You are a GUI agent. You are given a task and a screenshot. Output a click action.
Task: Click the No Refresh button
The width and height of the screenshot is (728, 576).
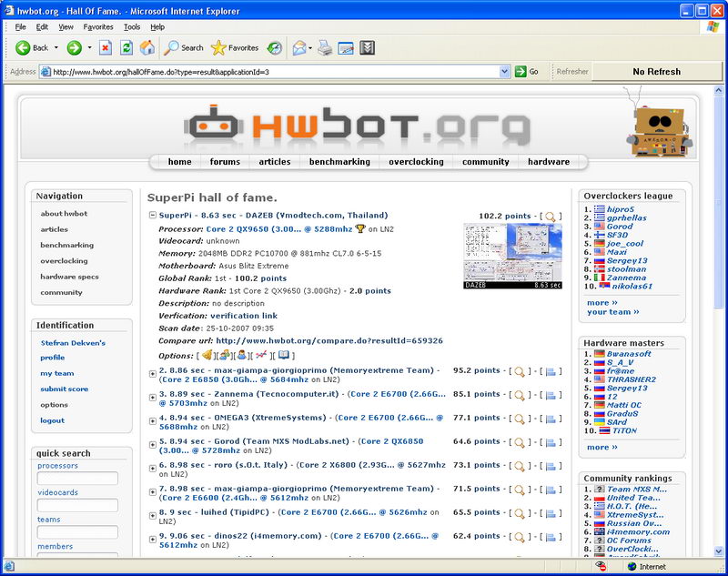657,72
